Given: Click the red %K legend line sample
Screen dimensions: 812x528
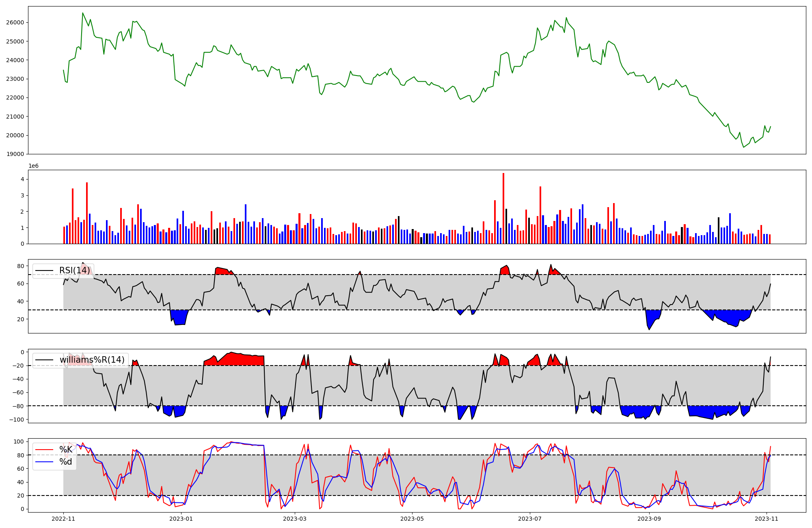Looking at the screenshot, I should pyautogui.click(x=44, y=450).
